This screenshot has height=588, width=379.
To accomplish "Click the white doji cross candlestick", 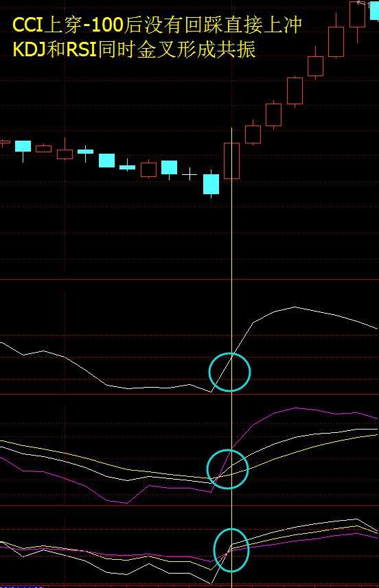I will click(x=189, y=174).
